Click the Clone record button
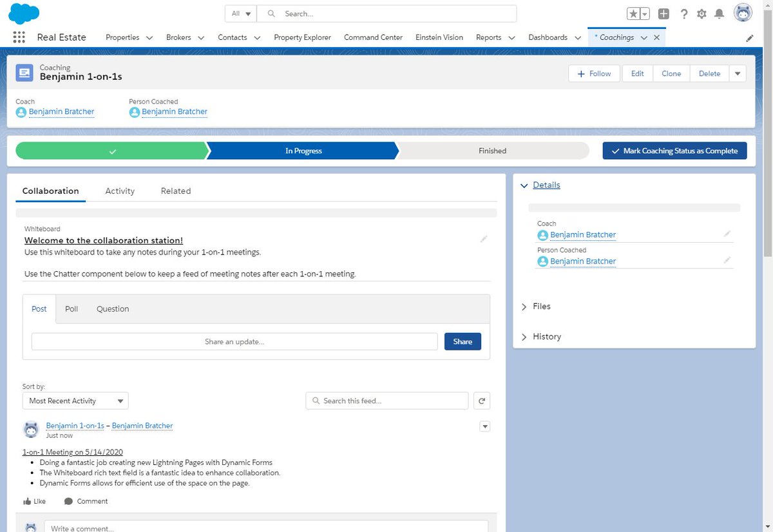This screenshot has height=532, width=773. pyautogui.click(x=671, y=73)
